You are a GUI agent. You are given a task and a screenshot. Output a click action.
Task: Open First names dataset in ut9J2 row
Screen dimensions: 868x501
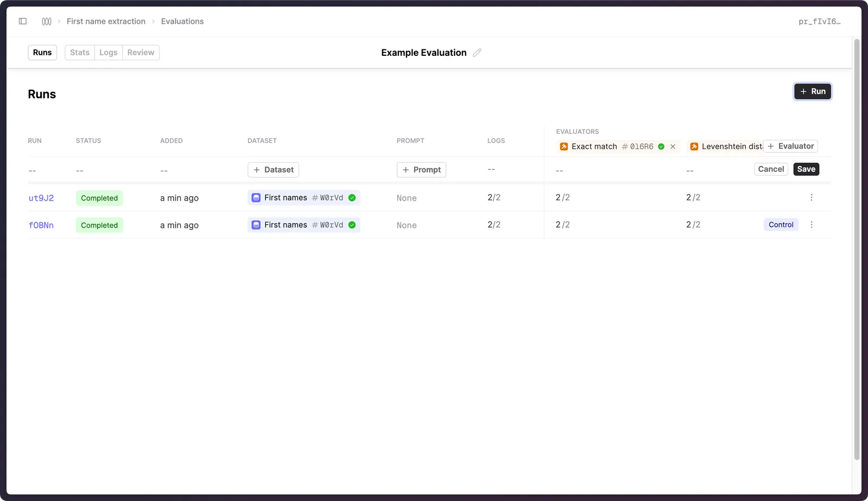[304, 198]
